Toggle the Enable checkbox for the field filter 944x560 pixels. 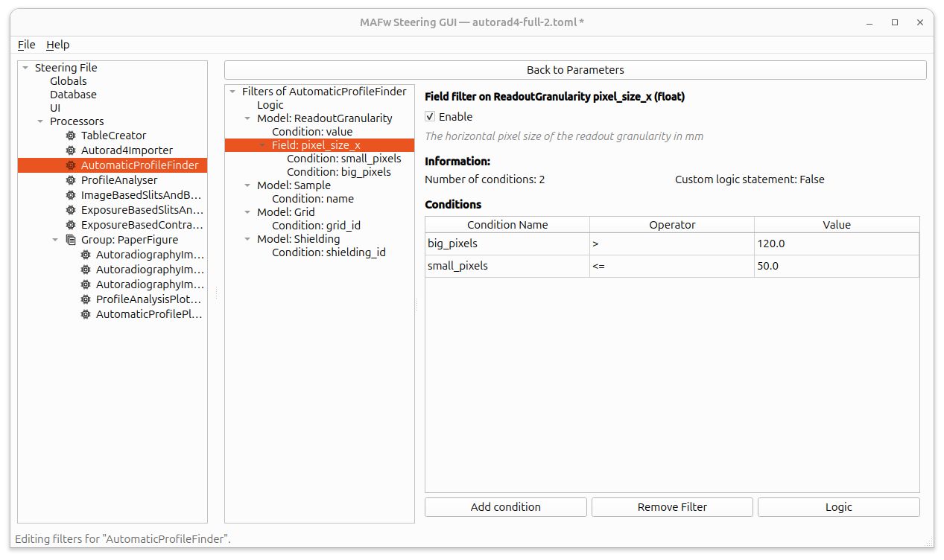point(429,116)
